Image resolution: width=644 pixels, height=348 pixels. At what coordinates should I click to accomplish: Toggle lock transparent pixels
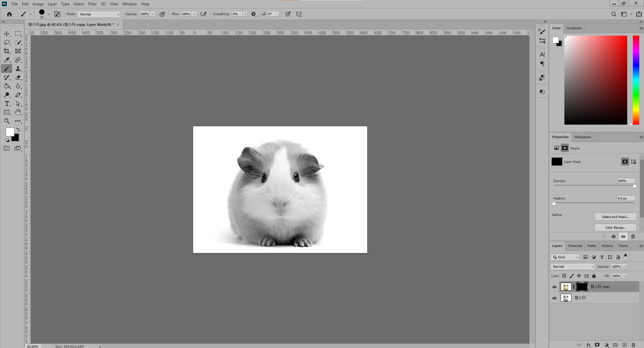(564, 276)
